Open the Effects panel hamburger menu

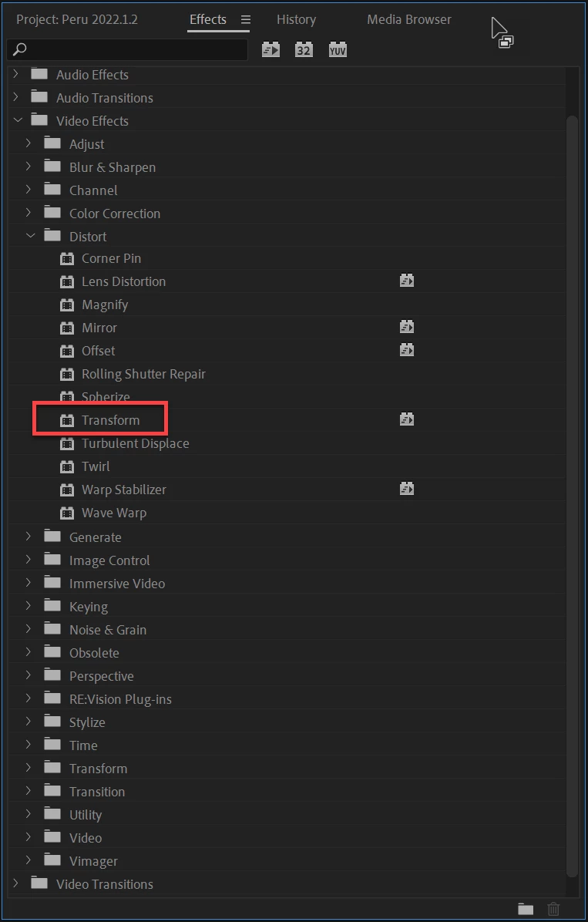pyautogui.click(x=246, y=19)
